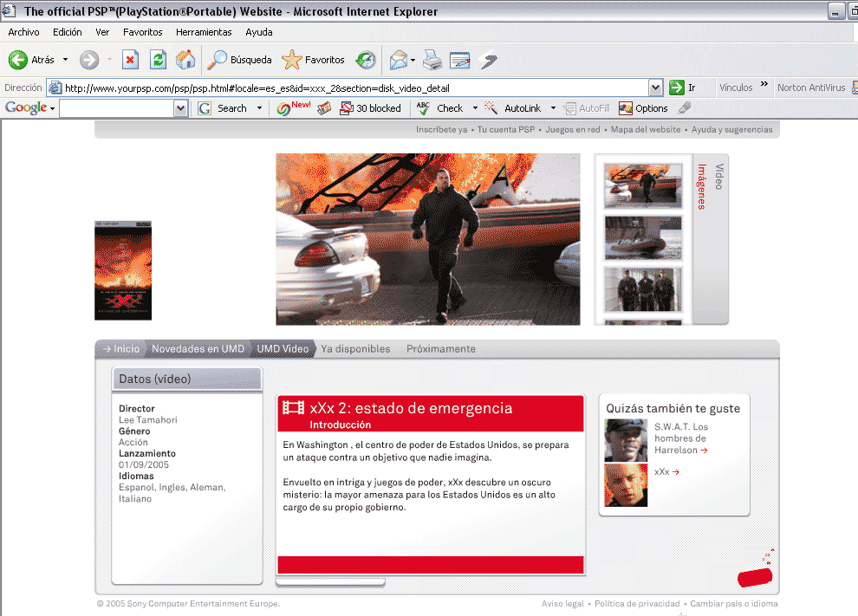Select the UMD Video navigation tab
Screen dimensions: 858x616
point(283,349)
